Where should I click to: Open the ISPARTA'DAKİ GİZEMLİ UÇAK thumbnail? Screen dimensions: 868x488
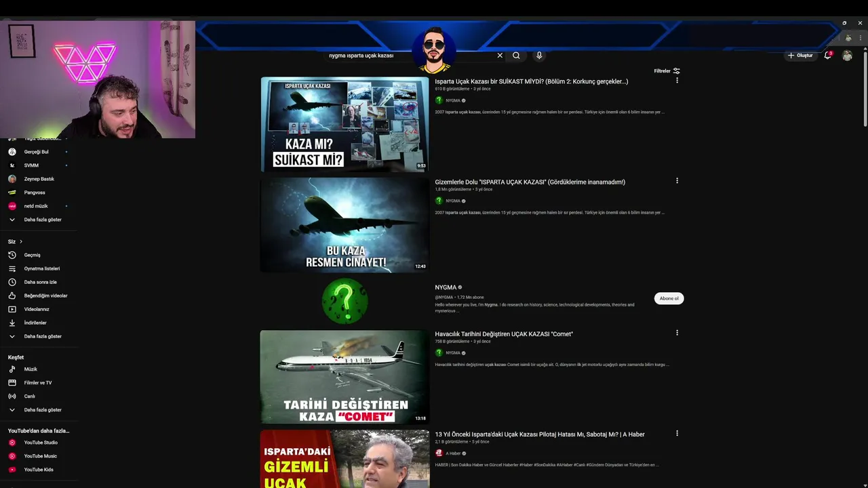pyautogui.click(x=344, y=459)
